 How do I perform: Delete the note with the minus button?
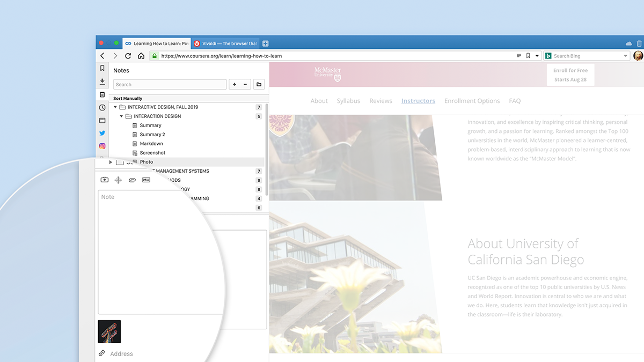[x=245, y=84]
